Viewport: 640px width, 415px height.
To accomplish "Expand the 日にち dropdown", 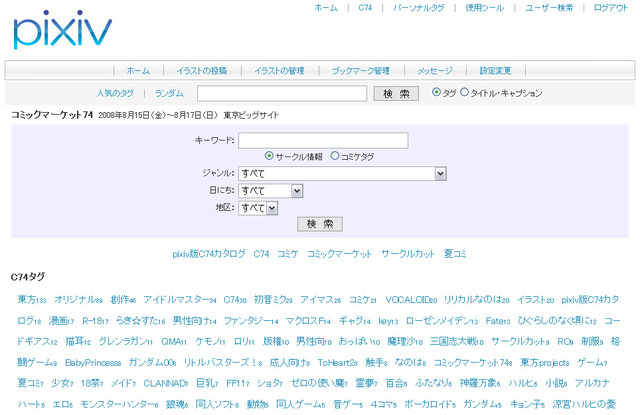I will 270,191.
